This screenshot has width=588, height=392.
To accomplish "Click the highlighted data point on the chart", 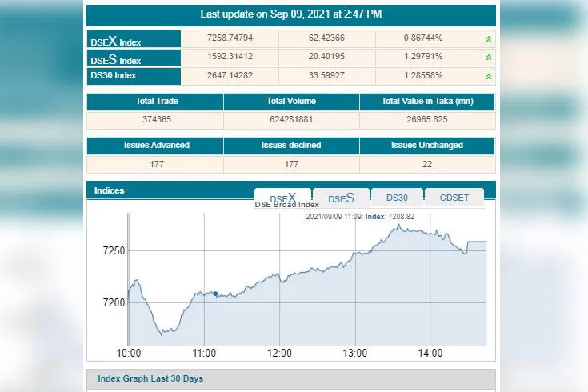I will 215,294.
